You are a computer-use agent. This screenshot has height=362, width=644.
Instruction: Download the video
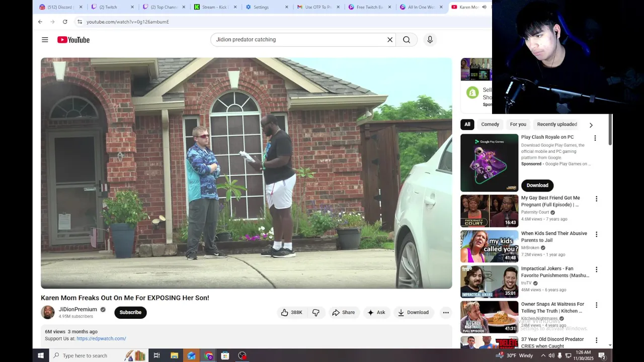[x=413, y=312]
